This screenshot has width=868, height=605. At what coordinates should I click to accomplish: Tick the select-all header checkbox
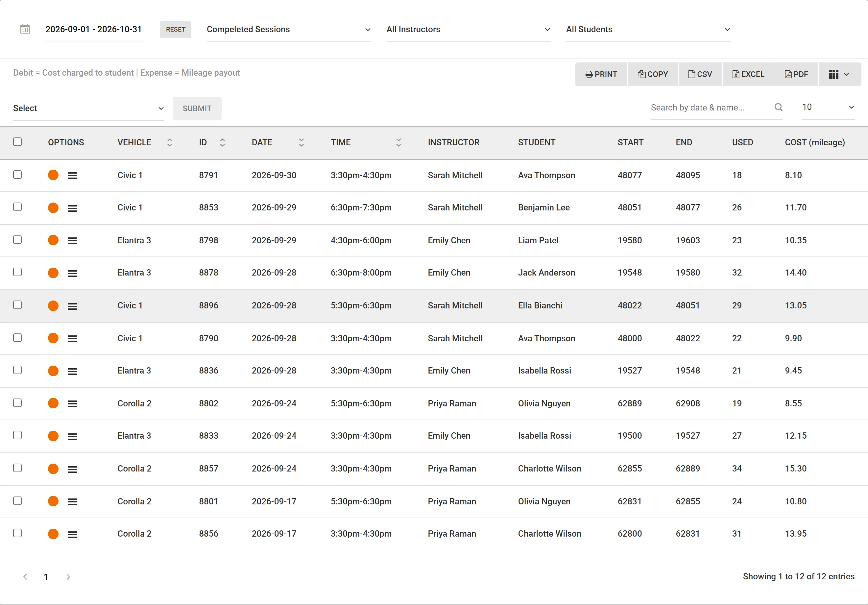pyautogui.click(x=17, y=142)
